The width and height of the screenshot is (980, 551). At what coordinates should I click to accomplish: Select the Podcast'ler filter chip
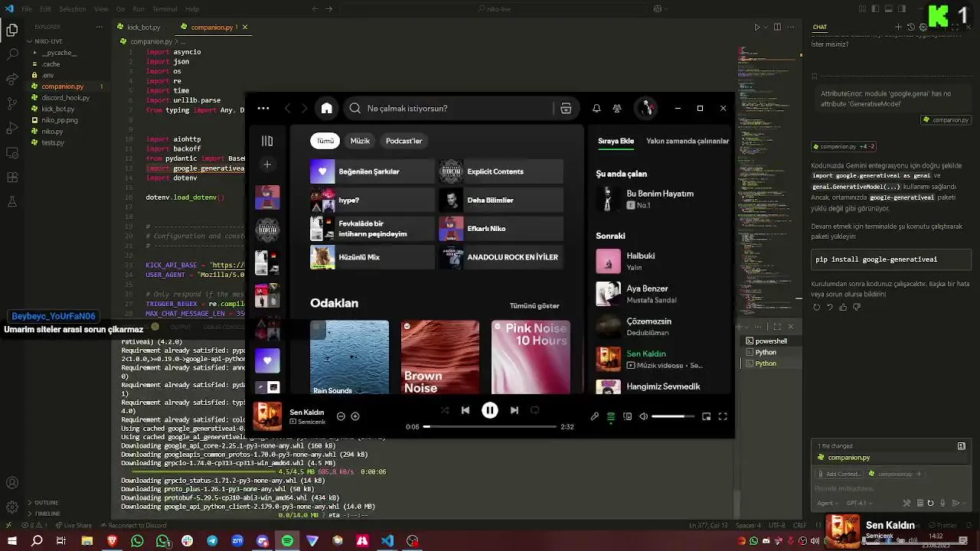403,141
